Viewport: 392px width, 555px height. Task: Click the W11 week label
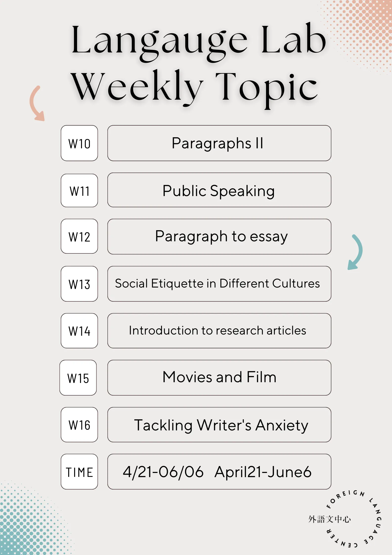(x=79, y=190)
